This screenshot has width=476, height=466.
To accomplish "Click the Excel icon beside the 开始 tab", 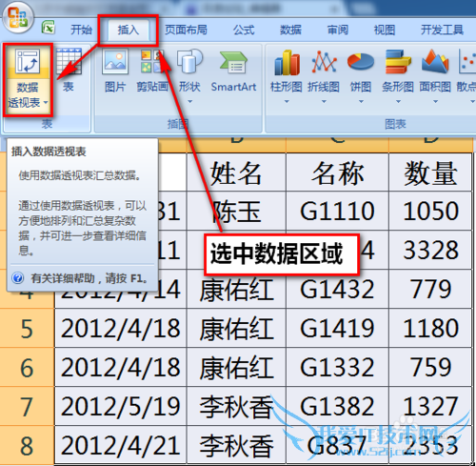I will (49, 28).
